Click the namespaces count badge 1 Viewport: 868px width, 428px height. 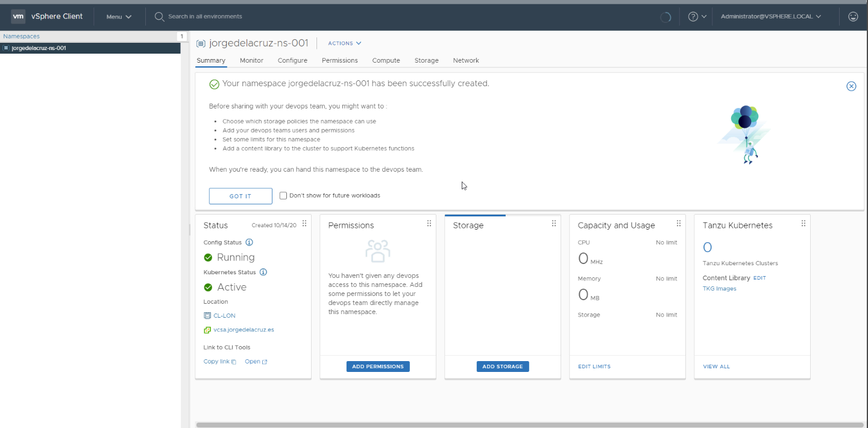click(x=181, y=37)
